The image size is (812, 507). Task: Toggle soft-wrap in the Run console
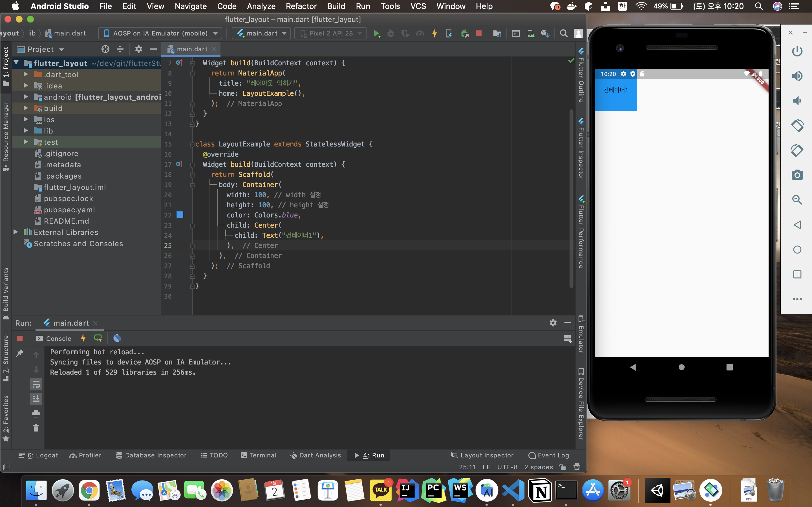(36, 384)
